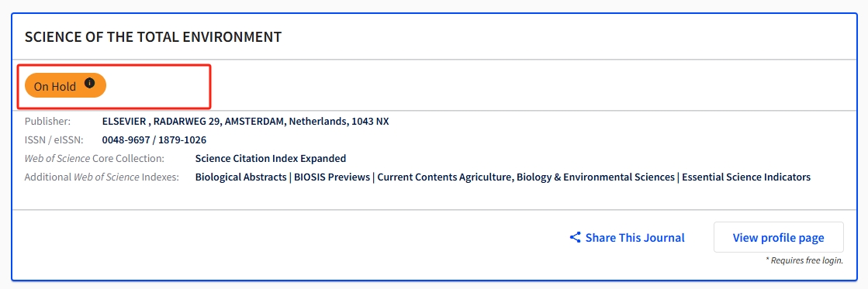Click the Science Citation Index Expanded entry

pyautogui.click(x=271, y=159)
